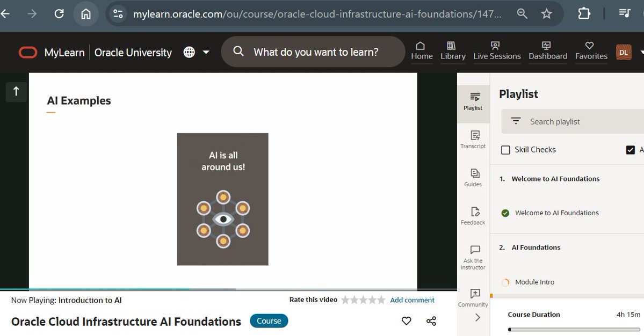Open the Module Intro lesson
This screenshot has width=644, height=336.
pyautogui.click(x=534, y=282)
